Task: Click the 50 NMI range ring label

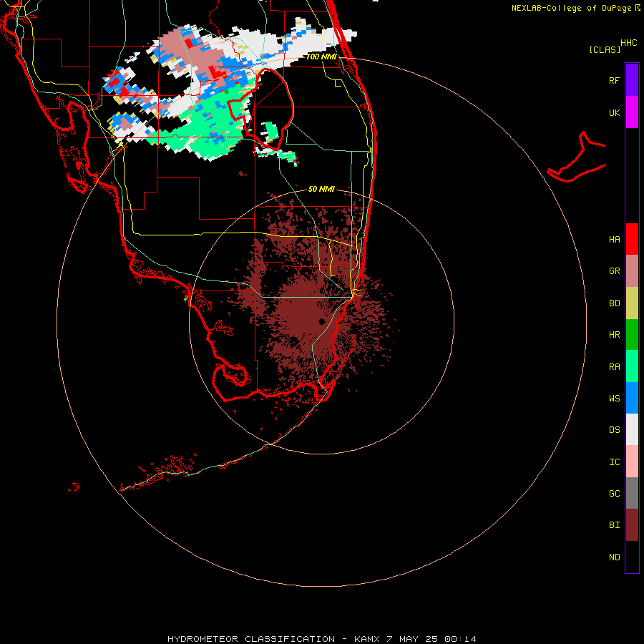Action: click(321, 189)
